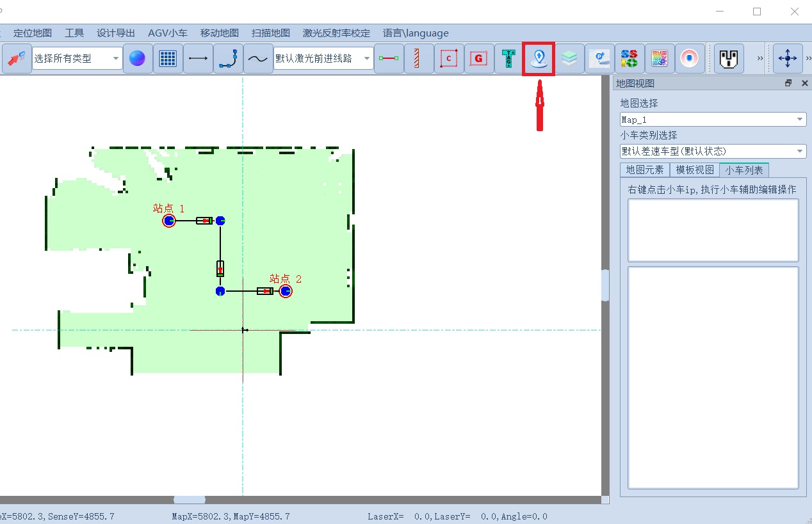Viewport: 812px width, 524px height.
Task: Switch to the 地图元素 tab
Action: click(645, 170)
